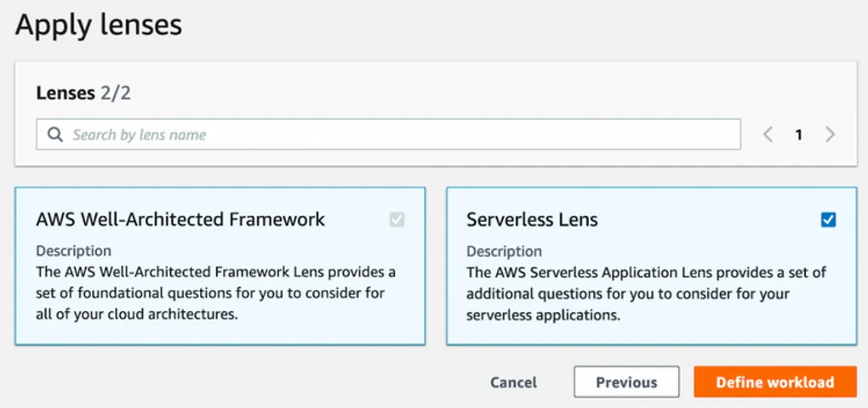This screenshot has width=868, height=408.
Task: Click Description label under Serverless Lens
Action: (x=504, y=252)
